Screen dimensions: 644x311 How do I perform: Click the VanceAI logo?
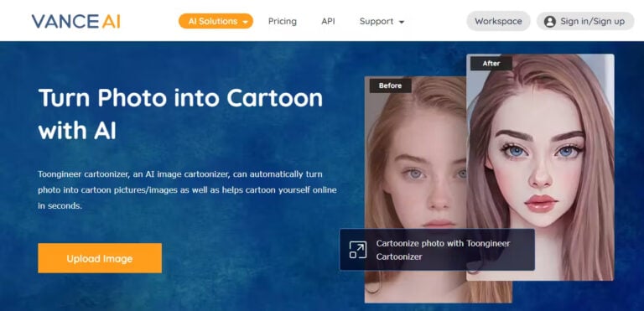pyautogui.click(x=75, y=21)
